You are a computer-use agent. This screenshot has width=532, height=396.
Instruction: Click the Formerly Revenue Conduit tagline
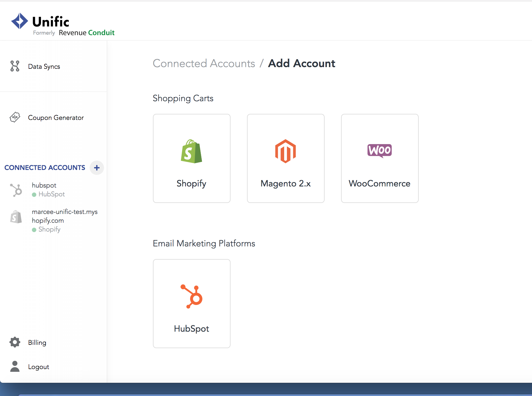(x=74, y=33)
